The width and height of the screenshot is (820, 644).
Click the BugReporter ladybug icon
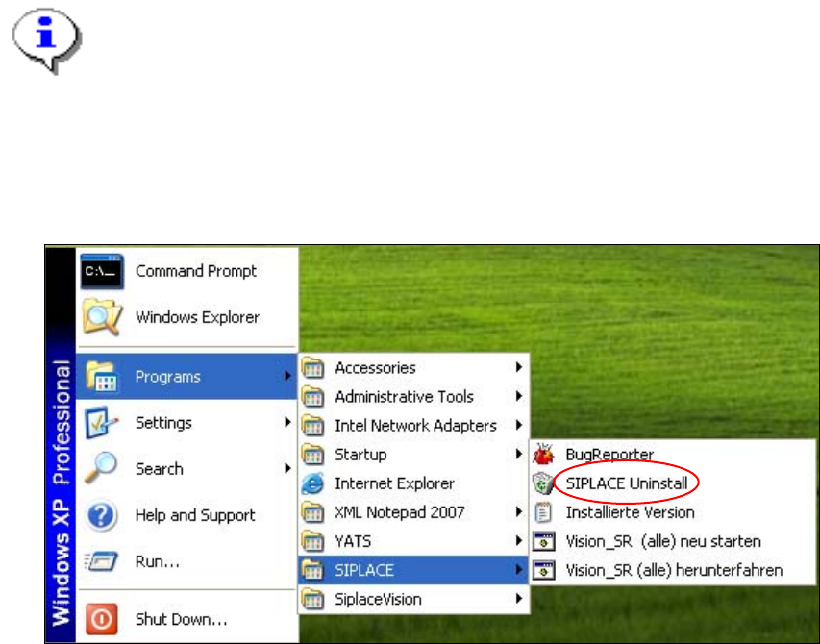[x=543, y=455]
